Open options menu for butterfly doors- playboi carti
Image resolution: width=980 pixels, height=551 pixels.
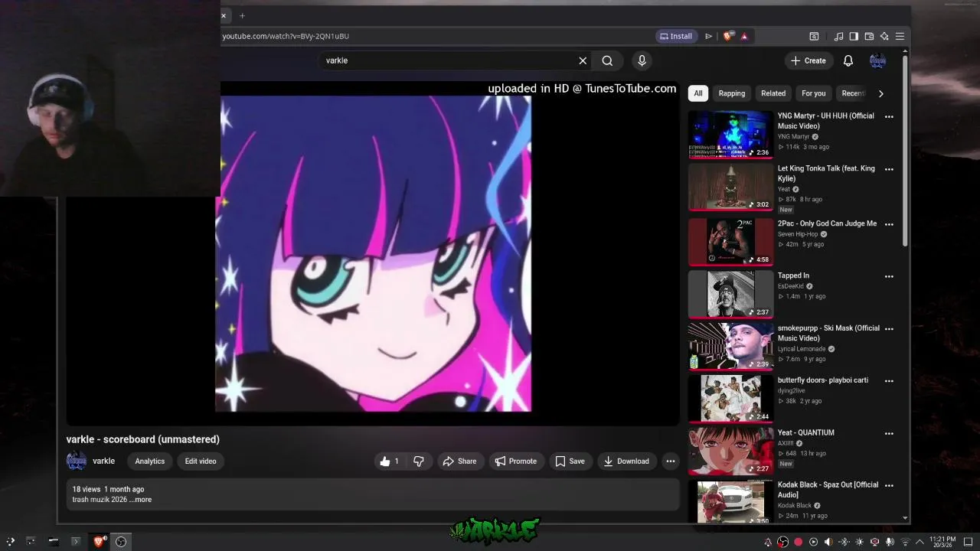pos(889,381)
